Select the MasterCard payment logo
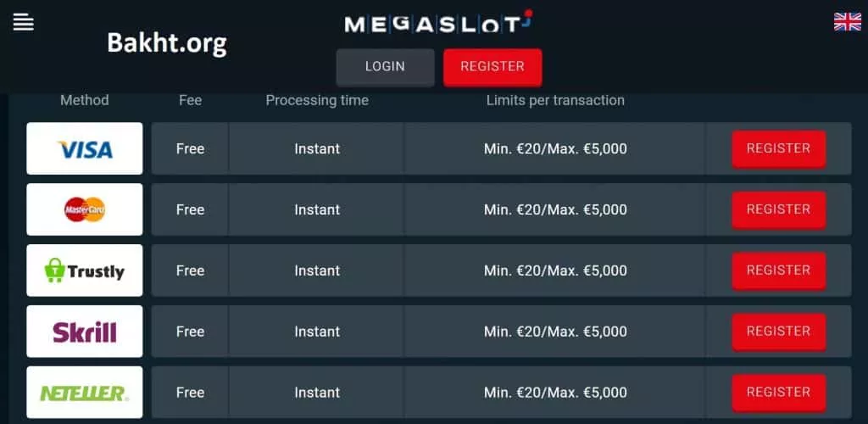 [x=85, y=209]
